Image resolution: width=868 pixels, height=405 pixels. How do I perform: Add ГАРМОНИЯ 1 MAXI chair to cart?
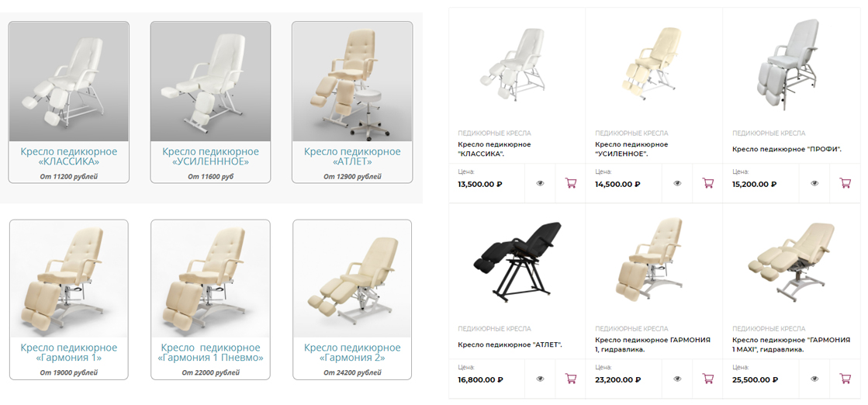pos(846,379)
